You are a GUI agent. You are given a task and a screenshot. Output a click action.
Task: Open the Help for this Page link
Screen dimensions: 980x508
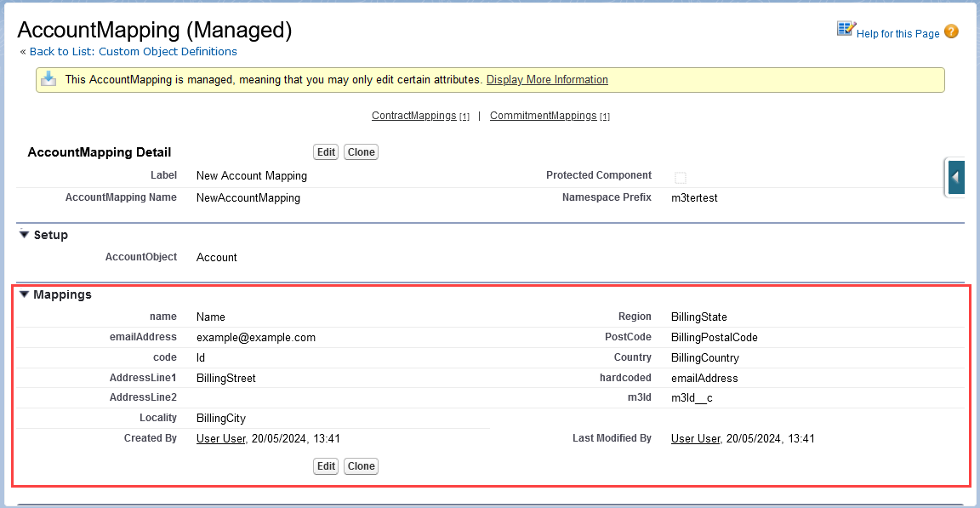click(x=898, y=34)
